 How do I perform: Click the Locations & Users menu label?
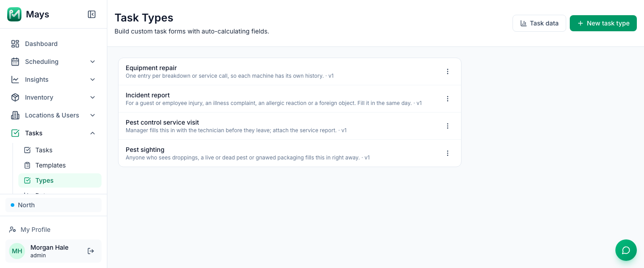[52, 115]
